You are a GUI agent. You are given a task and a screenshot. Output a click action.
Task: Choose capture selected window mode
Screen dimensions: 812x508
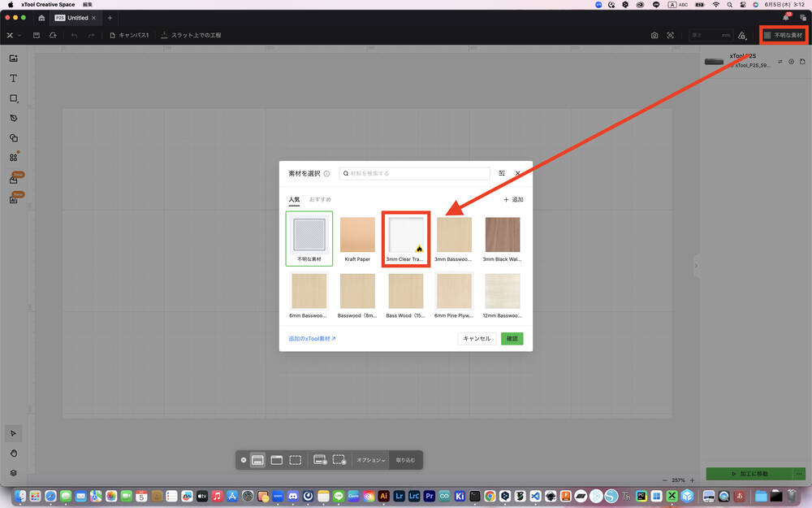point(277,460)
